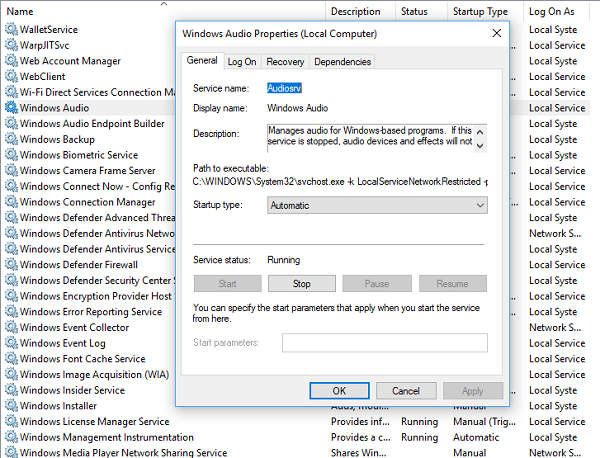Select the Windows Installer service row
Screen dimensions: 600x458
59,406
